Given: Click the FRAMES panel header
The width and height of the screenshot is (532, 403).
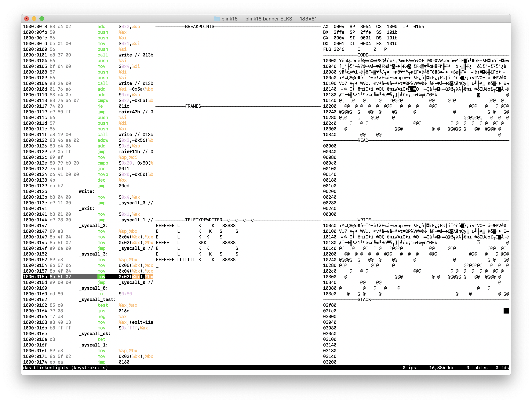Looking at the screenshot, I should [193, 106].
